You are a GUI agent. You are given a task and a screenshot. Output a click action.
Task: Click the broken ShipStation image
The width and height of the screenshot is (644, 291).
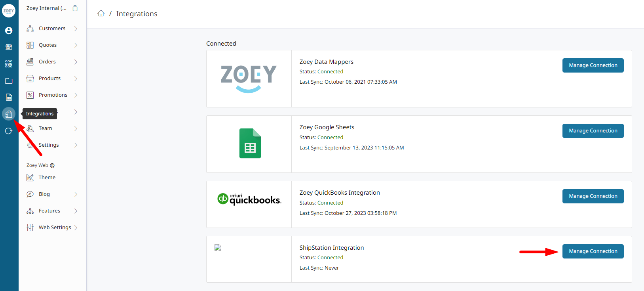(218, 247)
